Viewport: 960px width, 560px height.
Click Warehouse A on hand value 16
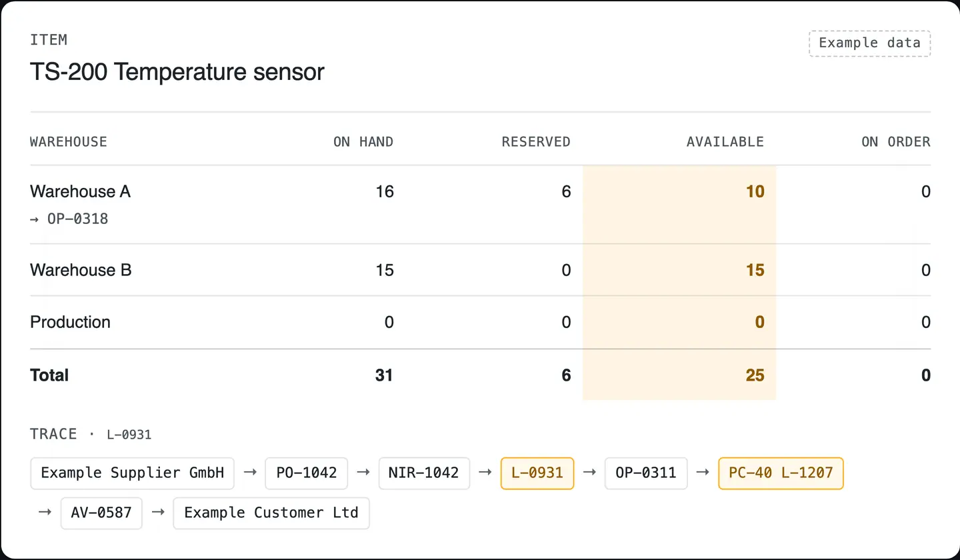point(384,192)
